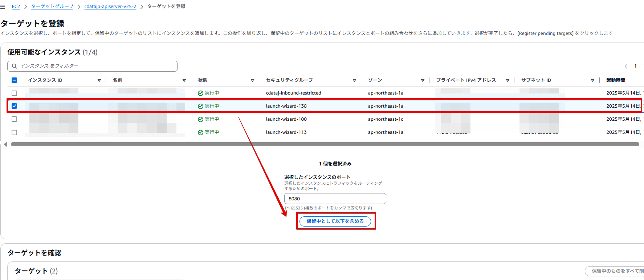Image resolution: width=644 pixels, height=280 pixels.
Task: Open sort dropdown for 名前 column
Action: (x=184, y=80)
